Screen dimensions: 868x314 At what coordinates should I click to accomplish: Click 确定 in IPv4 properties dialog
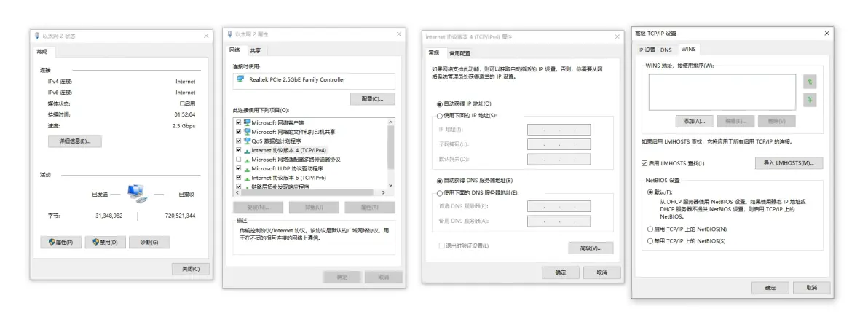click(561, 272)
